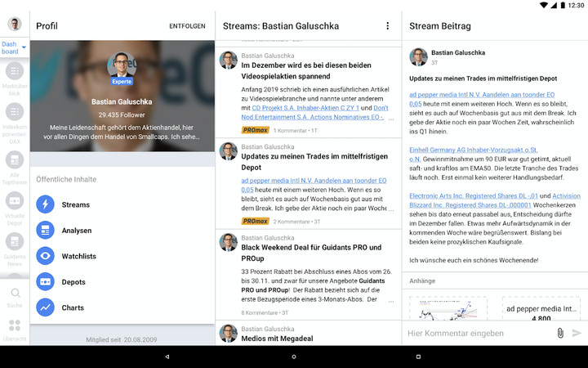This screenshot has width=588, height=368.
Task: Select the Depots menu entry
Action: [73, 282]
